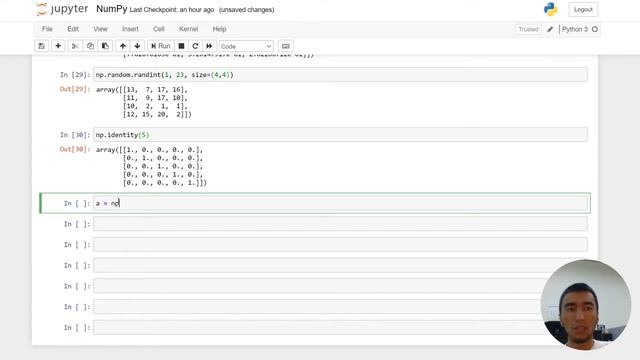Screen dimensions: 640x360
Task: Click the In [30] prompt label
Action: pyautogui.click(x=75, y=135)
